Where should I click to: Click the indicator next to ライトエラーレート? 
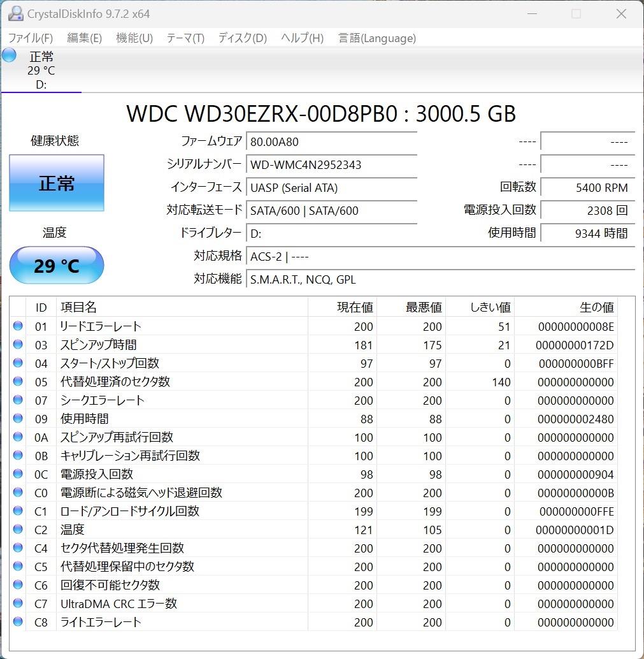click(x=19, y=622)
